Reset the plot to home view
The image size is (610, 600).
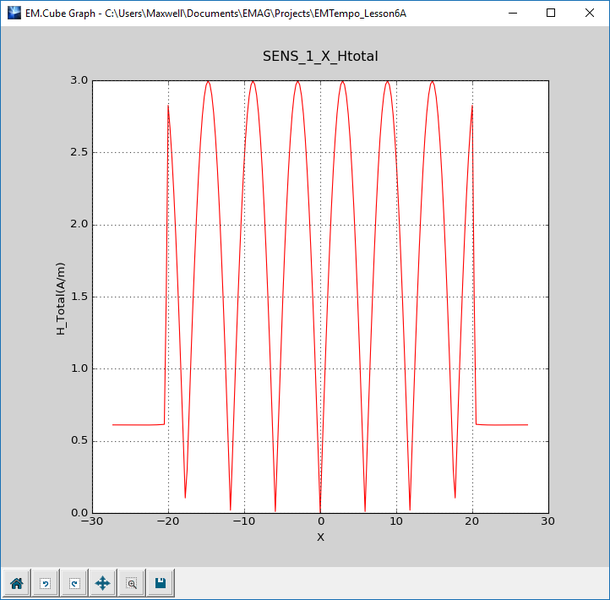click(16, 582)
